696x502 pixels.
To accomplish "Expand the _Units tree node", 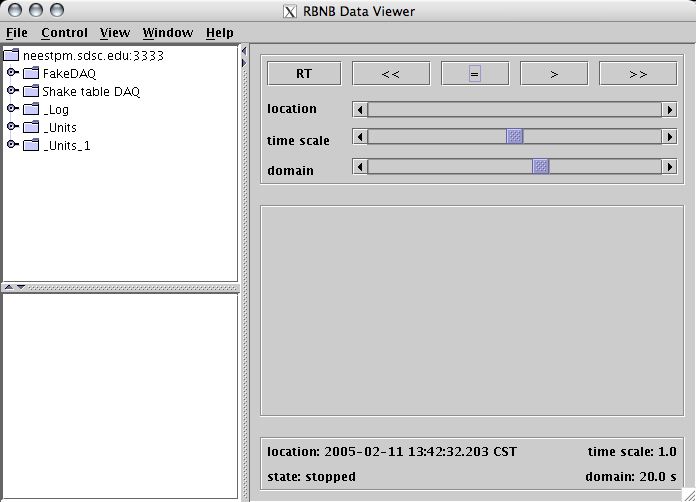I will click(12, 126).
